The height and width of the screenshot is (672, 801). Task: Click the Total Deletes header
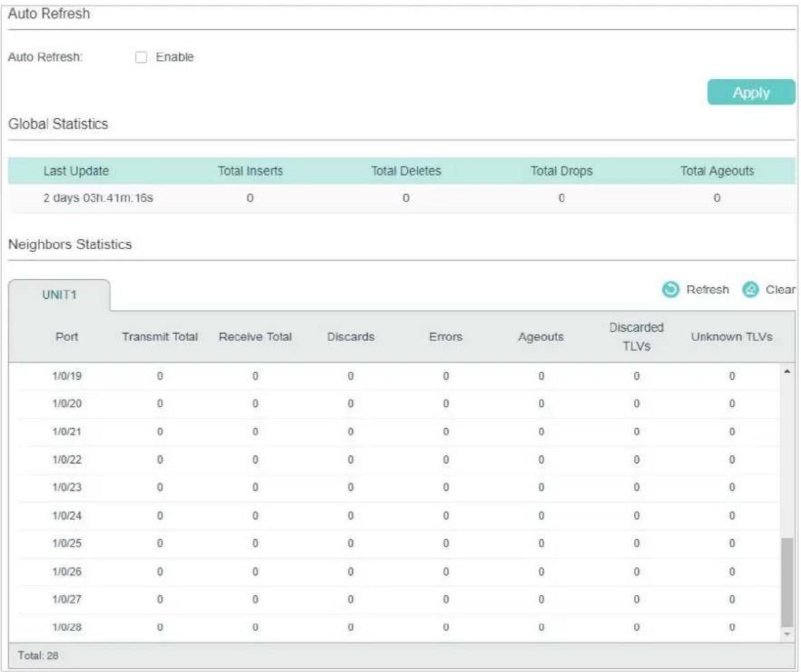(406, 171)
